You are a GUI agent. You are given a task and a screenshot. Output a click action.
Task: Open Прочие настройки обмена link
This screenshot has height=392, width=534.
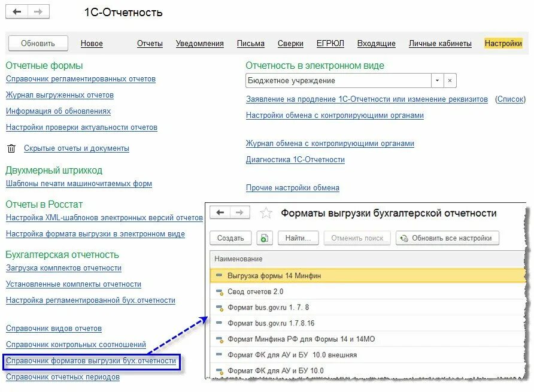[293, 188]
